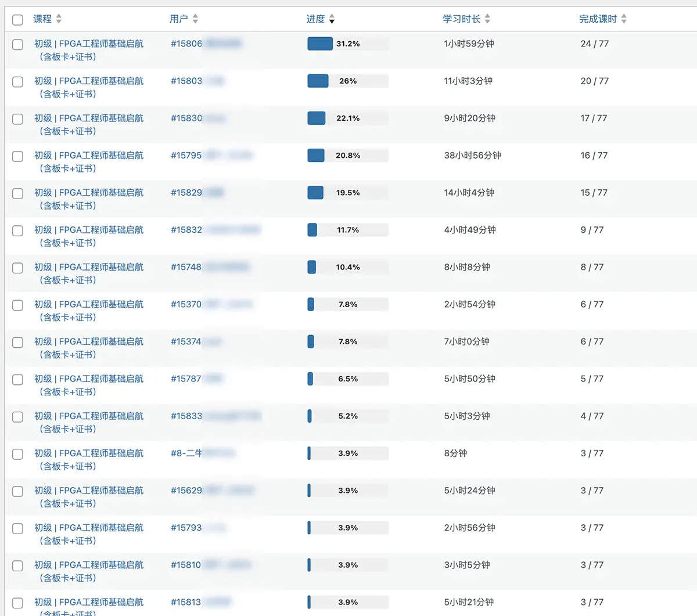Sort by the 学习时长 column label
697x616 pixels.
pos(461,19)
